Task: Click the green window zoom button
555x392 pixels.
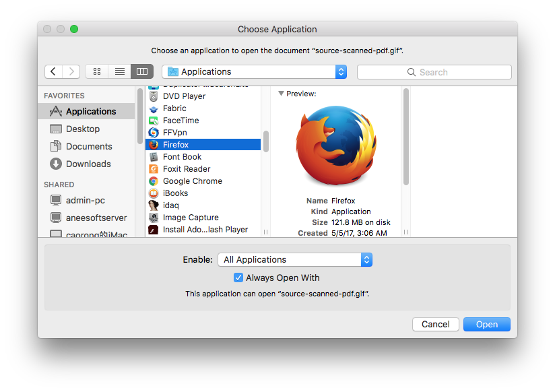Action: pyautogui.click(x=74, y=29)
